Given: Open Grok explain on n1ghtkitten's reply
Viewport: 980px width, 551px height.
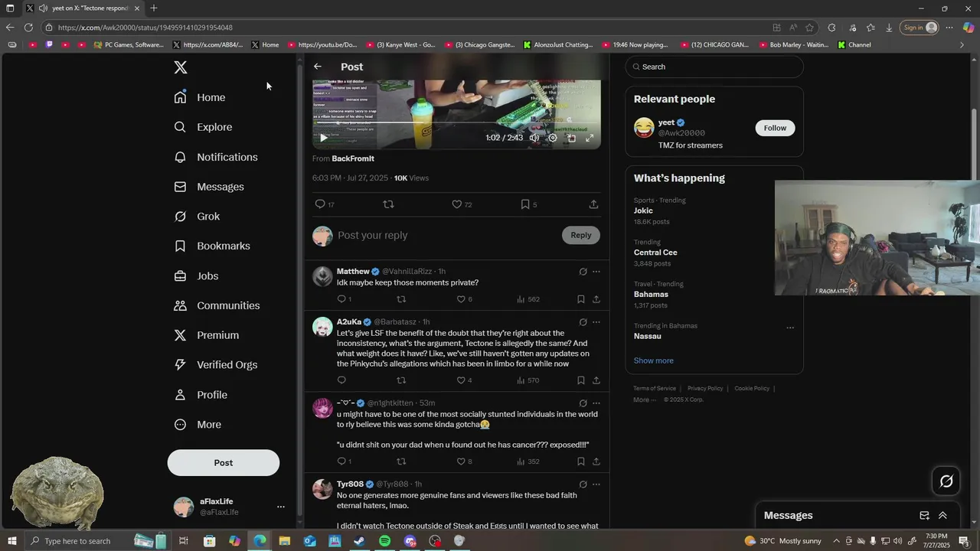Looking at the screenshot, I should [583, 403].
